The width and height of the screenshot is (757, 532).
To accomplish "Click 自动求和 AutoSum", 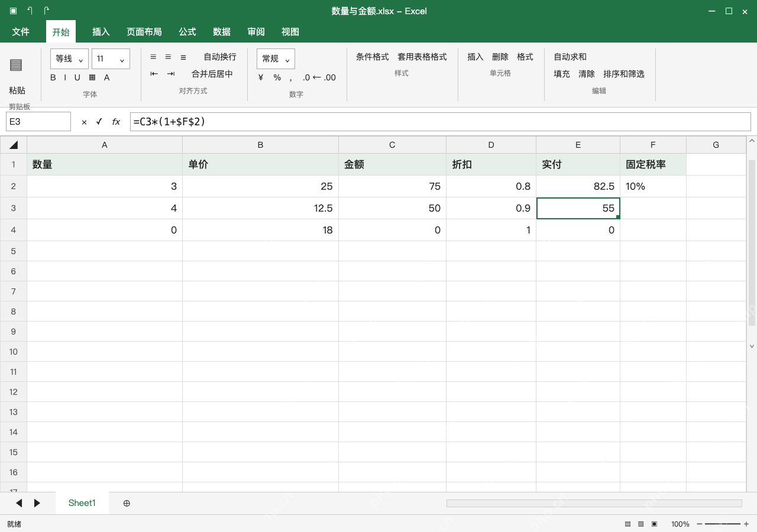I will point(570,57).
